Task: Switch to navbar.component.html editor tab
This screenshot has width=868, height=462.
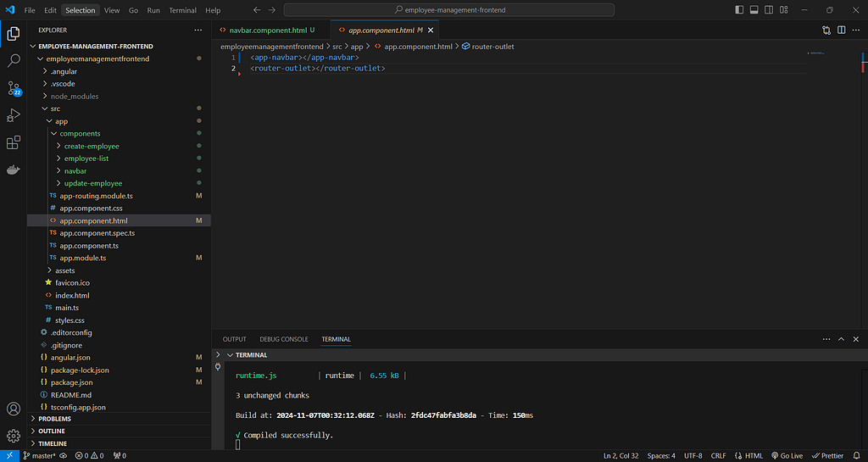Action: [271, 31]
